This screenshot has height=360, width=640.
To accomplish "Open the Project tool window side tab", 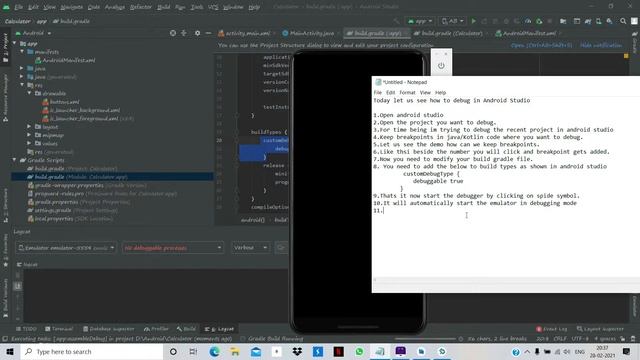I will coord(5,47).
